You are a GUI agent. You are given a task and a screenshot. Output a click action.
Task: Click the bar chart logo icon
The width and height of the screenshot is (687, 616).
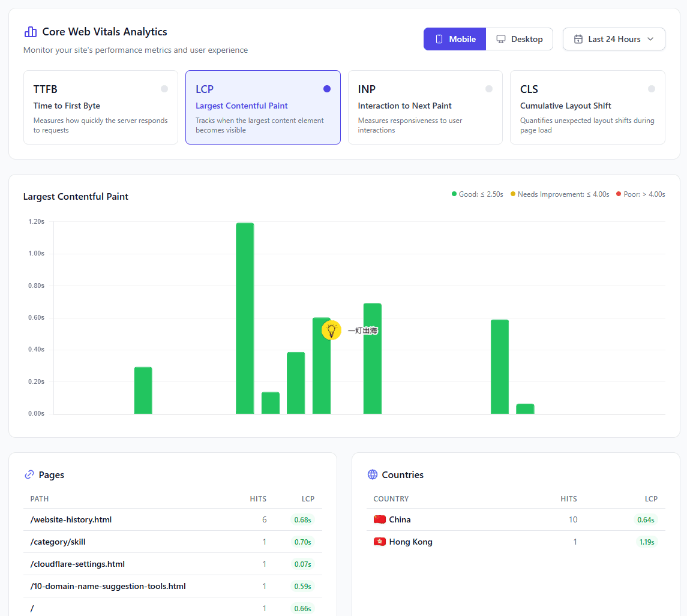click(30, 32)
